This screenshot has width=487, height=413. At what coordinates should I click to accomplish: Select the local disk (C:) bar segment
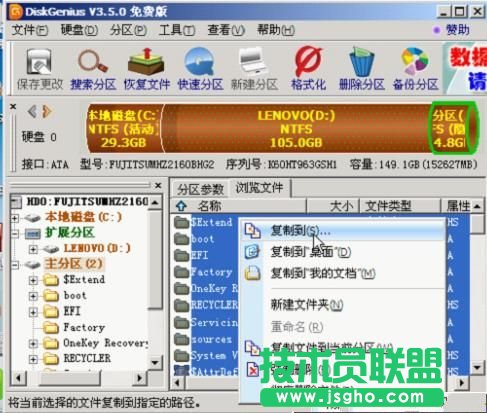pos(125,129)
